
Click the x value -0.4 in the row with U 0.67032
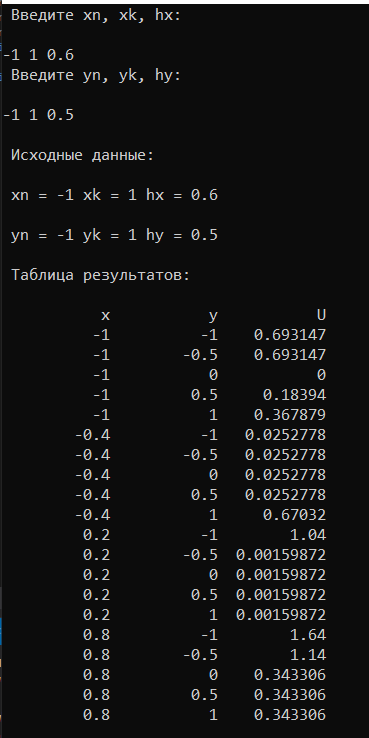[x=92, y=515]
